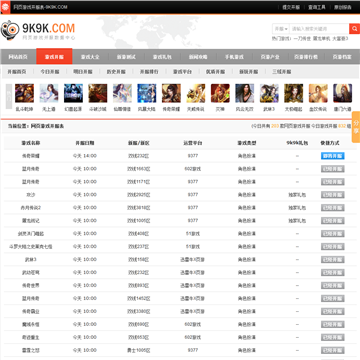Click gray button in 赤月传说2 row
Viewport: 360px width, 360px height.
333,208
